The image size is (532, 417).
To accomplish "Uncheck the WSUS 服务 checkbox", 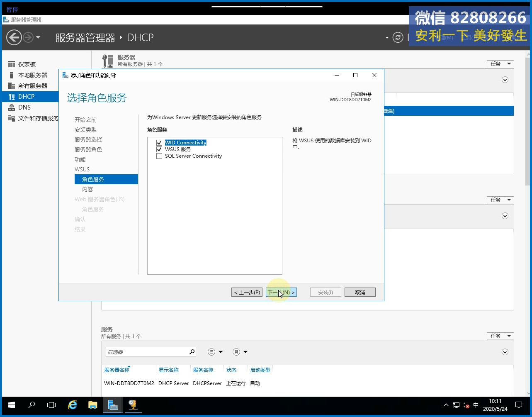I will click(x=159, y=149).
